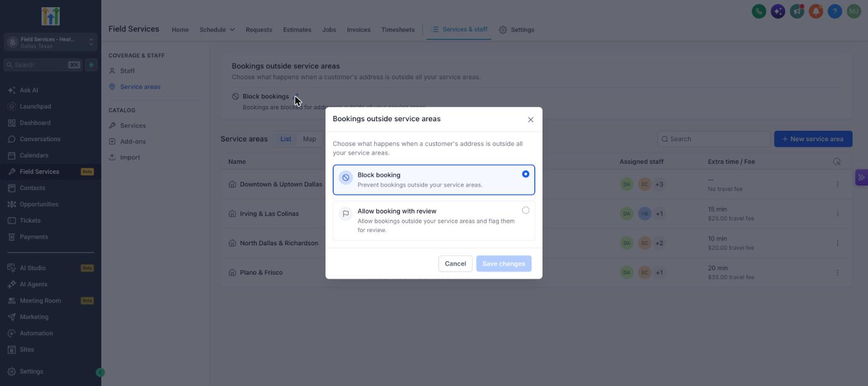Screen dimensions: 868x386
Task: Close the Bookings outside service areas dialog
Action: (x=530, y=120)
